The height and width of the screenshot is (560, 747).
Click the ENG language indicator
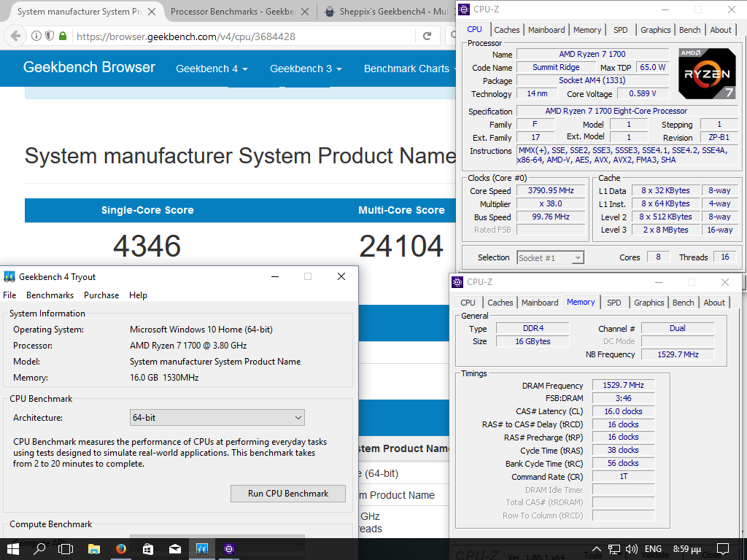coord(653,549)
